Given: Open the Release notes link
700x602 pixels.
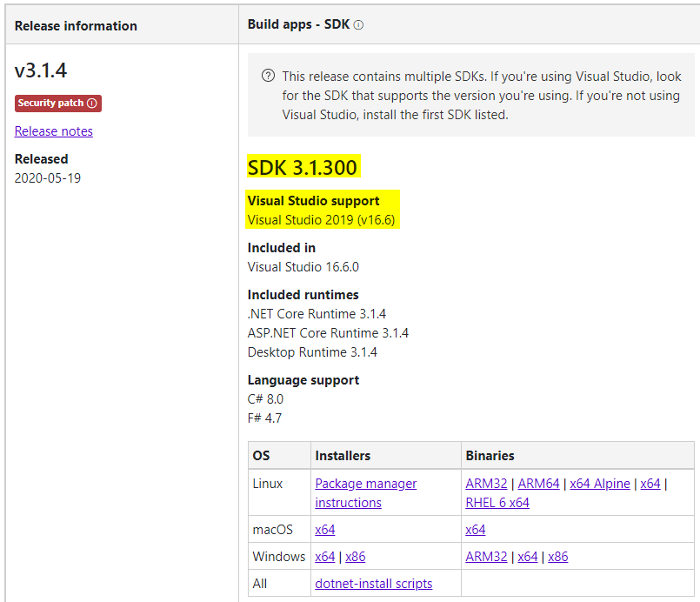Looking at the screenshot, I should (x=53, y=130).
